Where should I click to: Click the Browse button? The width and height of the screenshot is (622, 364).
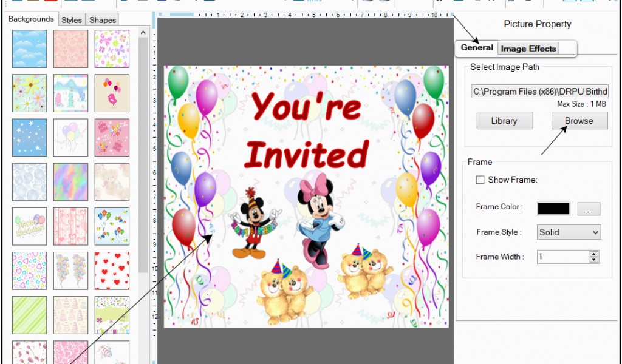click(579, 121)
